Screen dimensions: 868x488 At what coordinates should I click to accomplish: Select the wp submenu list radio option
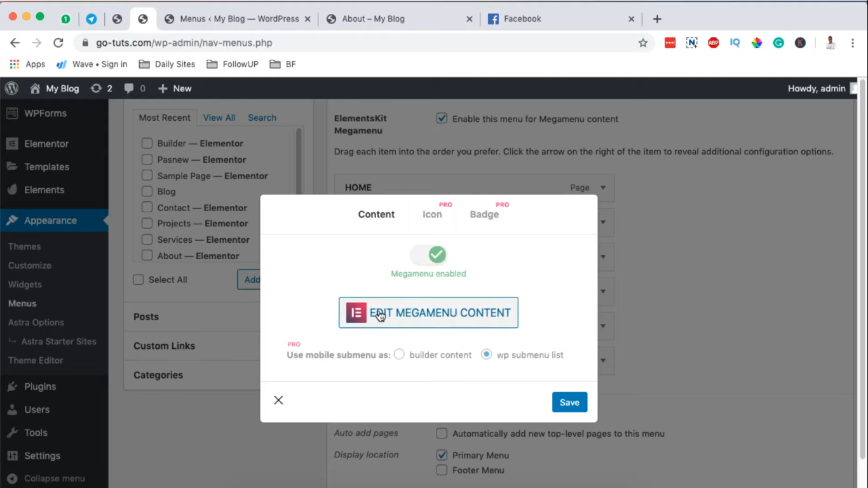tap(487, 355)
